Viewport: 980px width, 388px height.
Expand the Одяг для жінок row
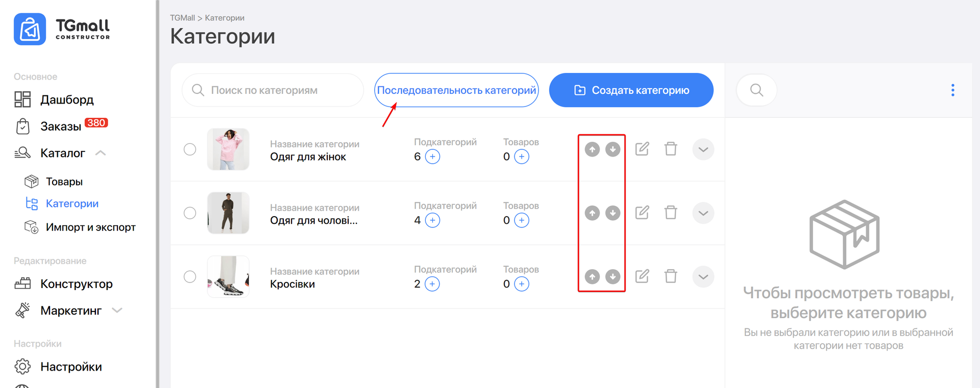coord(703,149)
